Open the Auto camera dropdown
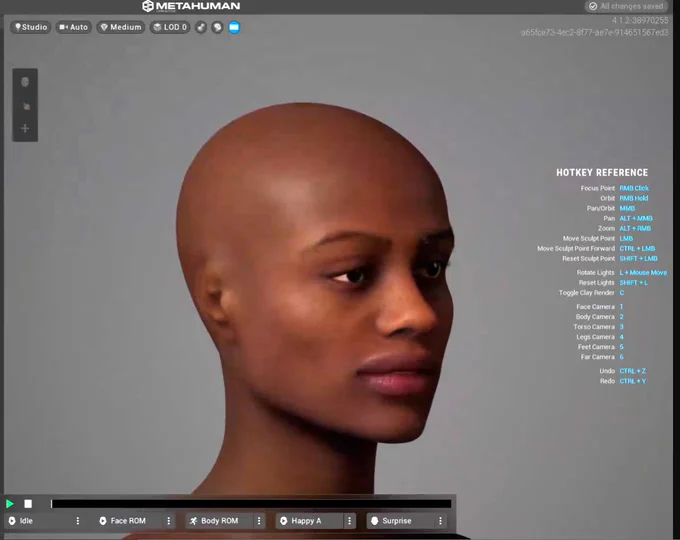 click(74, 27)
